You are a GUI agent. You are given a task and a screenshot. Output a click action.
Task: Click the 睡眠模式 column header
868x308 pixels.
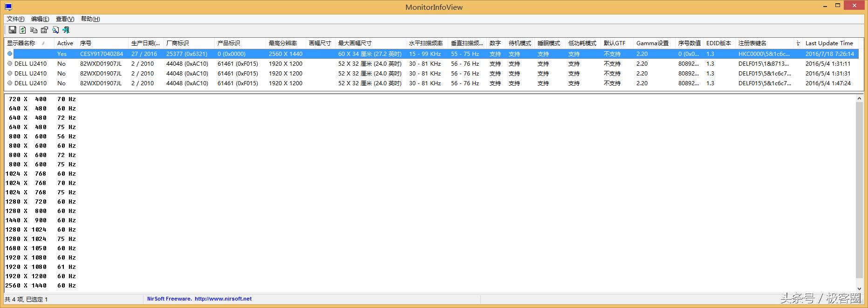550,43
